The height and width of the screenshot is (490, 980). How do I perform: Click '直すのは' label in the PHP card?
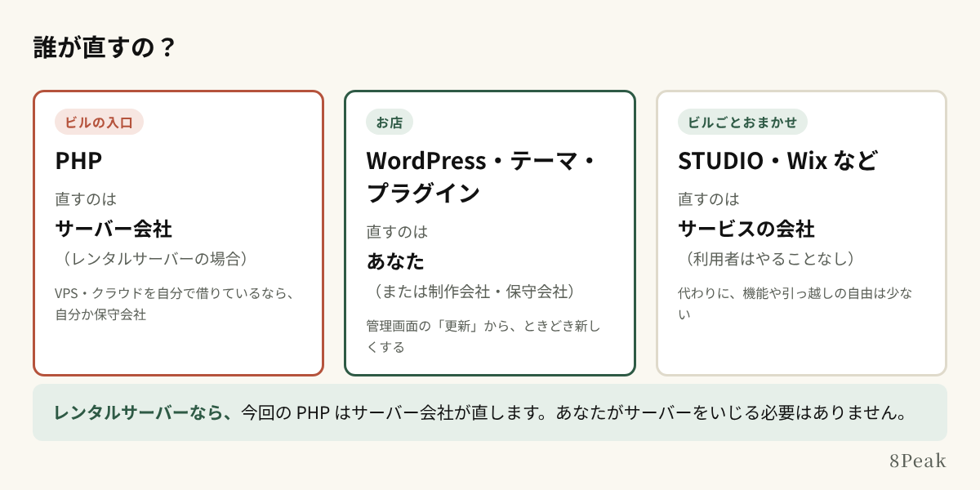(86, 198)
